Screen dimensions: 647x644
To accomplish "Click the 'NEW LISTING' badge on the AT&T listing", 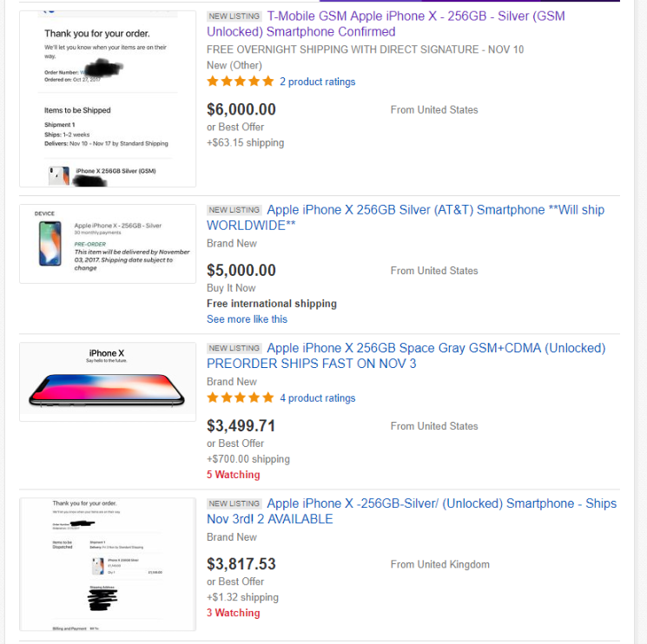I will (x=234, y=210).
